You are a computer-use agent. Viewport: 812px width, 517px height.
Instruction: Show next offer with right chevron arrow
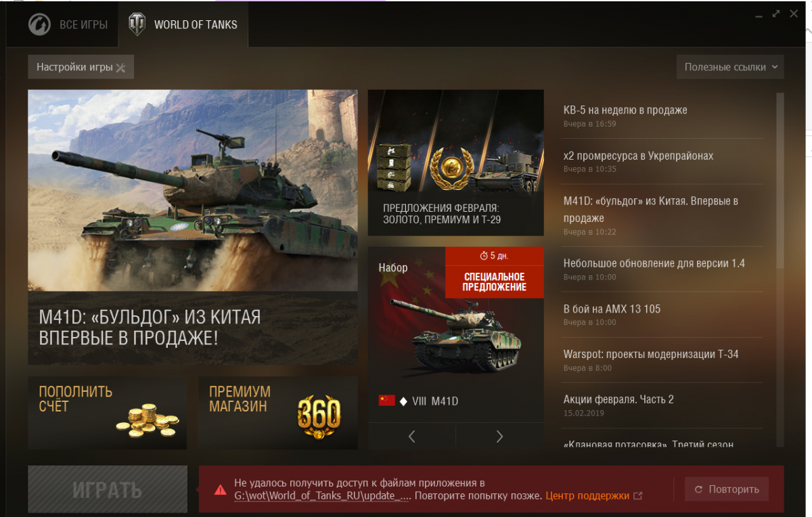coord(500,436)
